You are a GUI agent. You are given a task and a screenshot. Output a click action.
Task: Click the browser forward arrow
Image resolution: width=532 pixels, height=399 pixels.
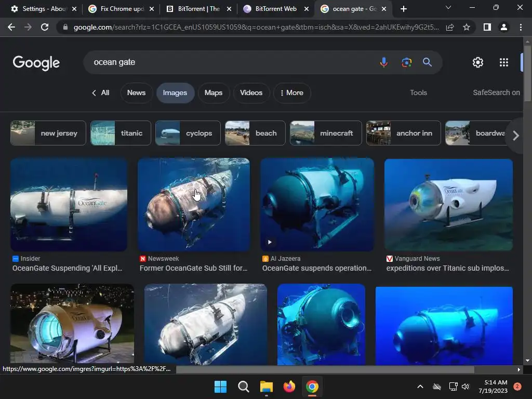[x=28, y=27]
